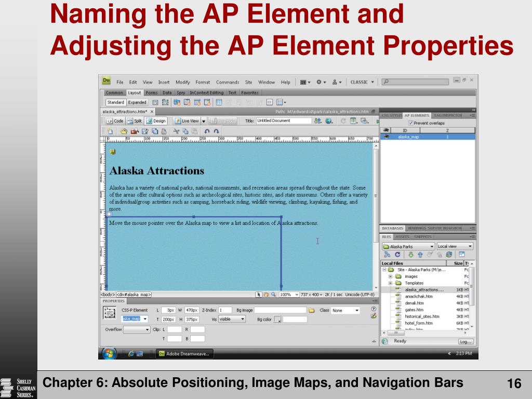The width and height of the screenshot is (532, 399).
Task: Switch to Design view
Action: pyautogui.click(x=156, y=121)
